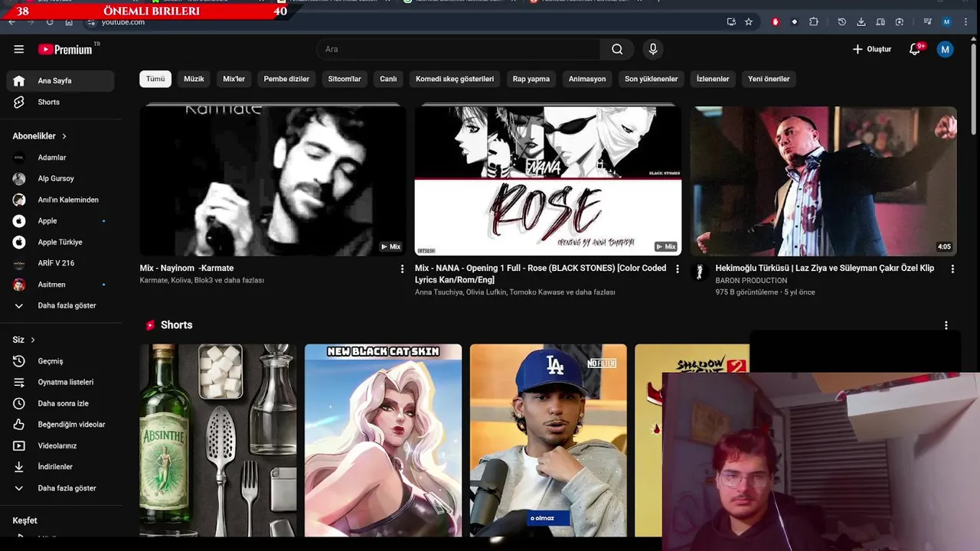Open the YouTube account avatar menu

(x=946, y=49)
